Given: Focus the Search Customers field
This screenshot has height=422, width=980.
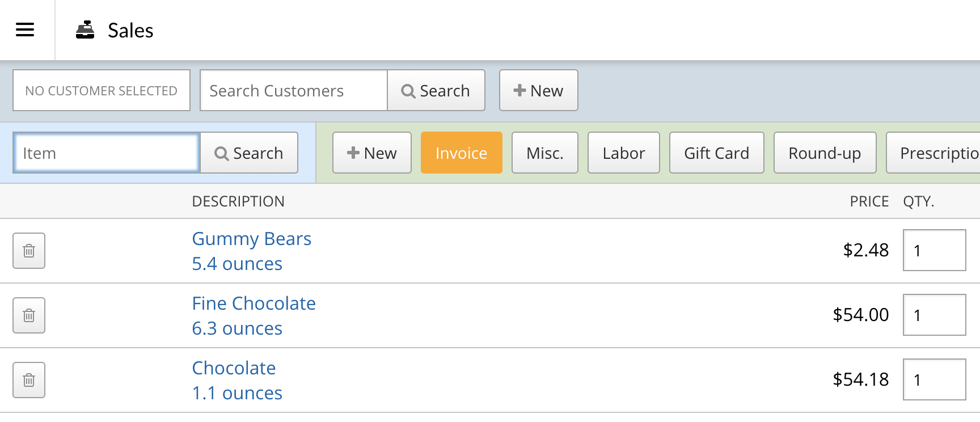Looking at the screenshot, I should [x=293, y=91].
